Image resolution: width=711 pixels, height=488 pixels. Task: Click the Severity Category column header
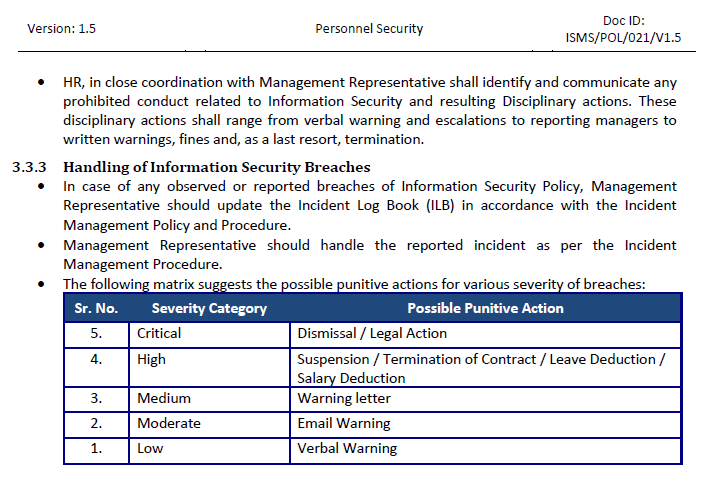pos(209,308)
